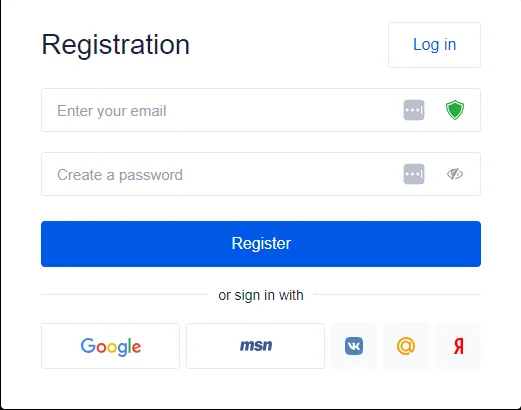The image size is (521, 410).
Task: Toggle password visibility with the eye icon
Action: point(455,174)
